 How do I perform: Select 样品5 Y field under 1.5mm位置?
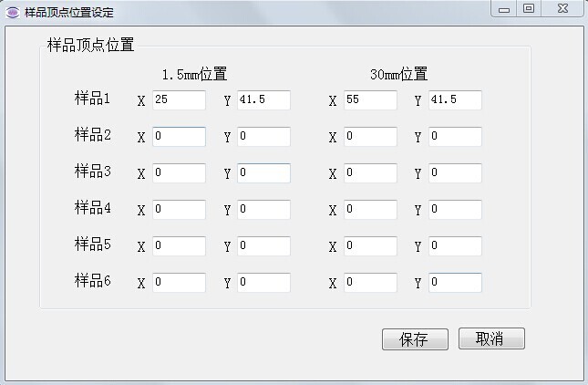[263, 246]
